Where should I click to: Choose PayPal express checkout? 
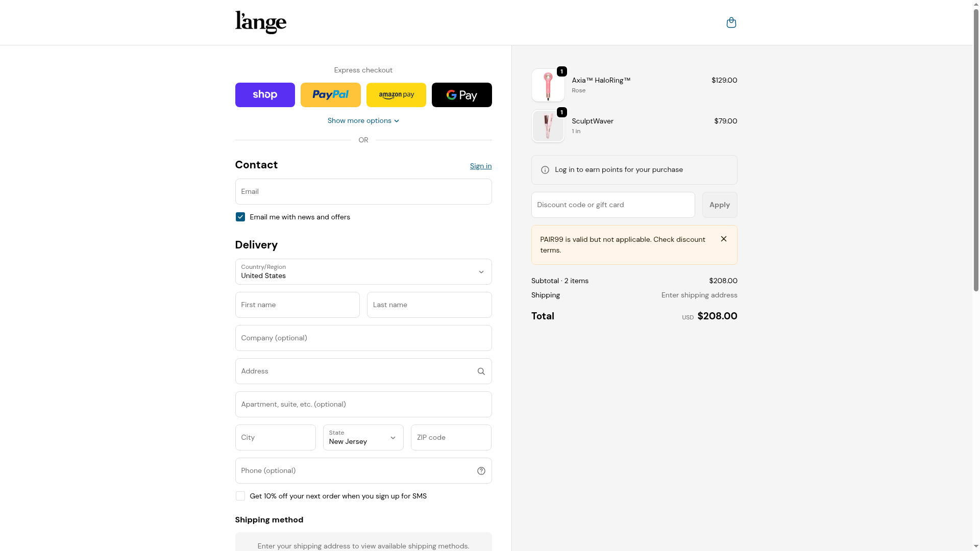[330, 95]
